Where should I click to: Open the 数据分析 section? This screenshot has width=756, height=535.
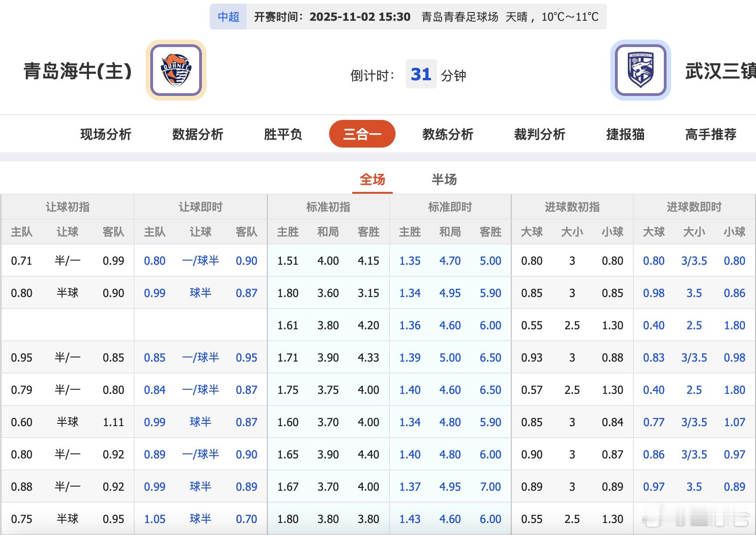[x=197, y=134]
